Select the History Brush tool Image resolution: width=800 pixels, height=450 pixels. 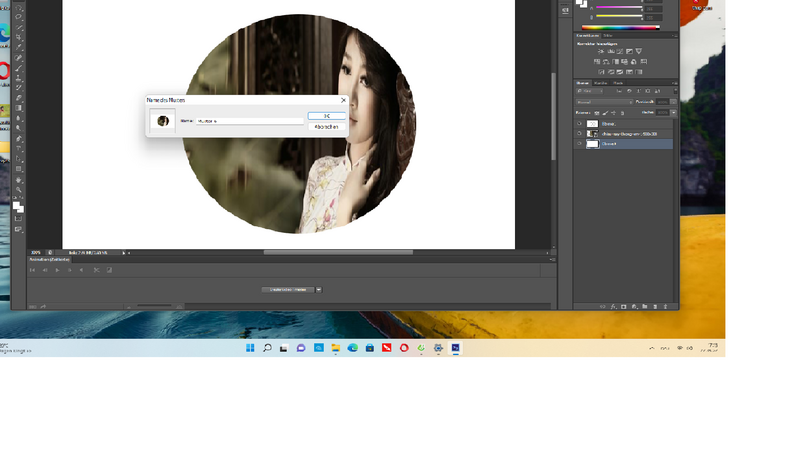19,88
